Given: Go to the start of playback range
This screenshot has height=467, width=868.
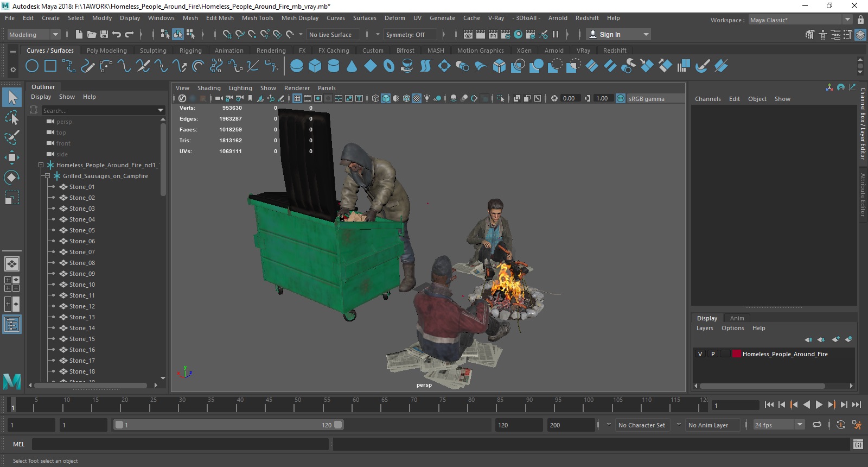Looking at the screenshot, I should point(769,405).
